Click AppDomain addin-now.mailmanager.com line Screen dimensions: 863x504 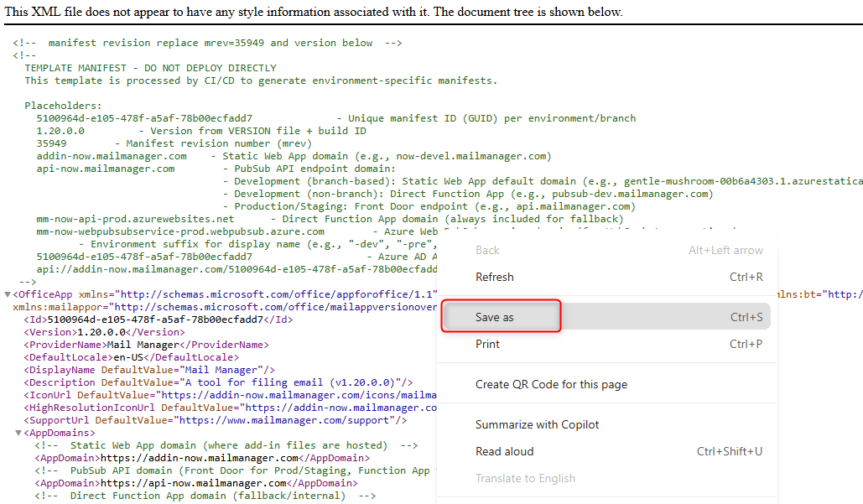coord(203,459)
